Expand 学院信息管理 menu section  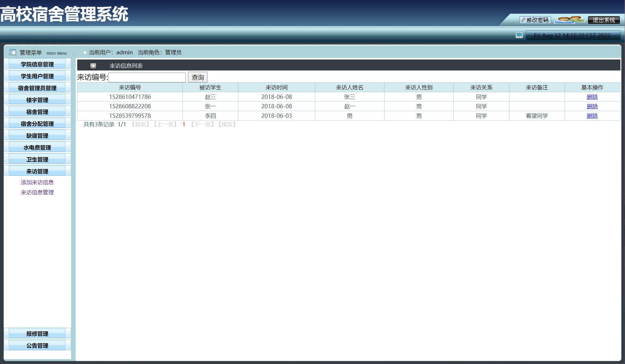37,64
